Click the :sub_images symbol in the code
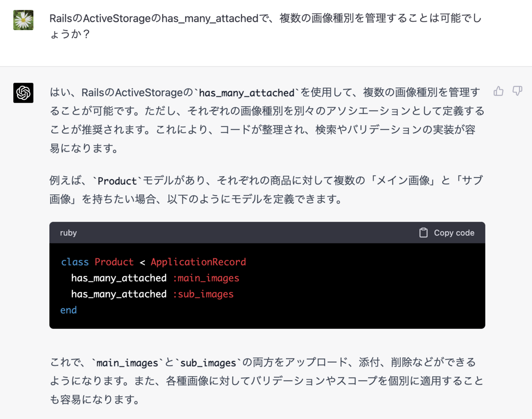This screenshot has width=532, height=419. (x=203, y=294)
